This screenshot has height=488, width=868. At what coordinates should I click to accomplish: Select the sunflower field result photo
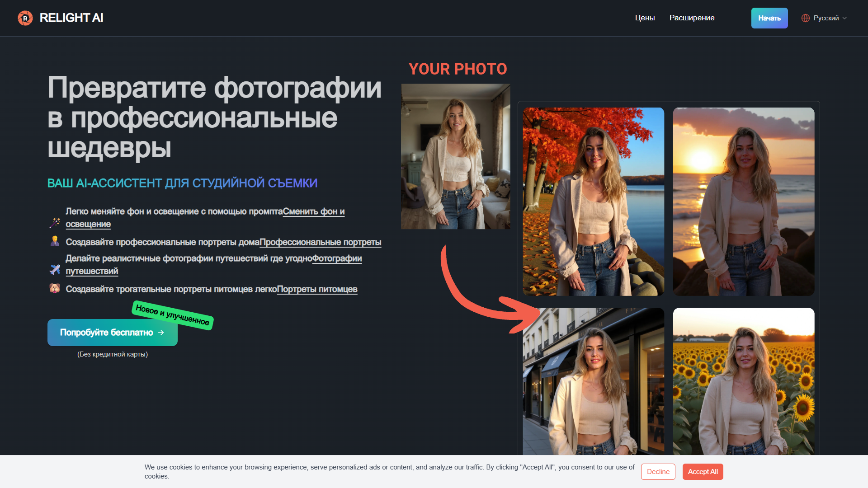click(x=744, y=381)
